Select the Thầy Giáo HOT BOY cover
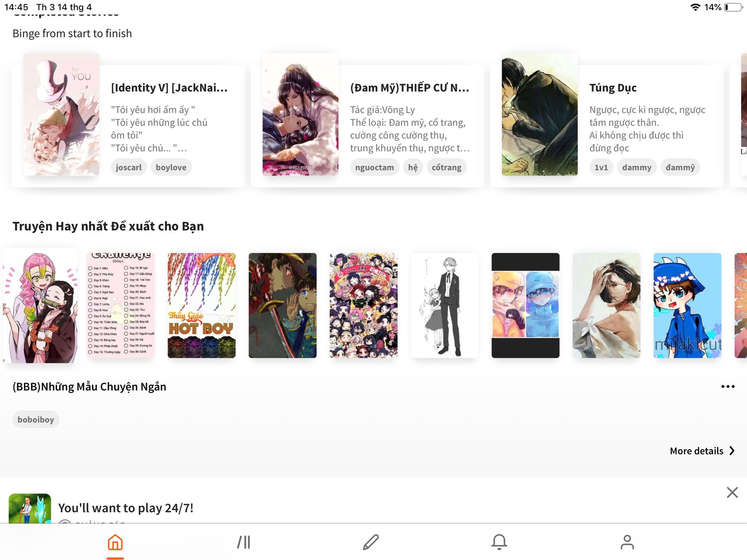Viewport: 747px width, 560px height. tap(202, 306)
